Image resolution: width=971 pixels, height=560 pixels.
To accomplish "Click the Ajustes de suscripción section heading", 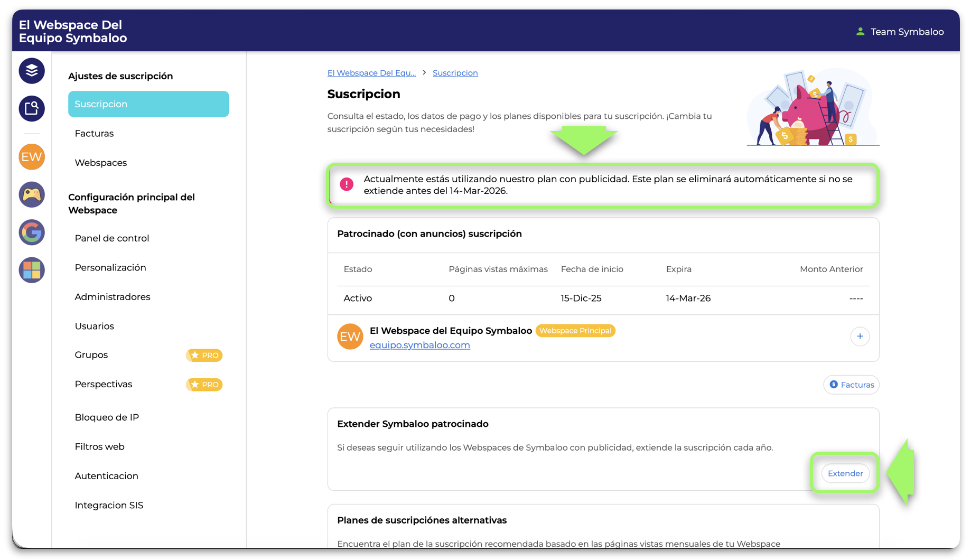I will point(120,76).
